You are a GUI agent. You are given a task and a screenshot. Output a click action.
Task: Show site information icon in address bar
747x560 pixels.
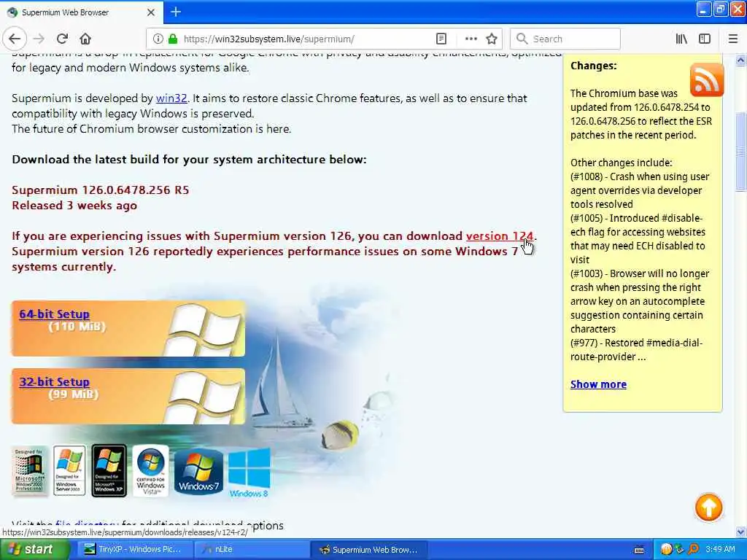[x=158, y=39]
